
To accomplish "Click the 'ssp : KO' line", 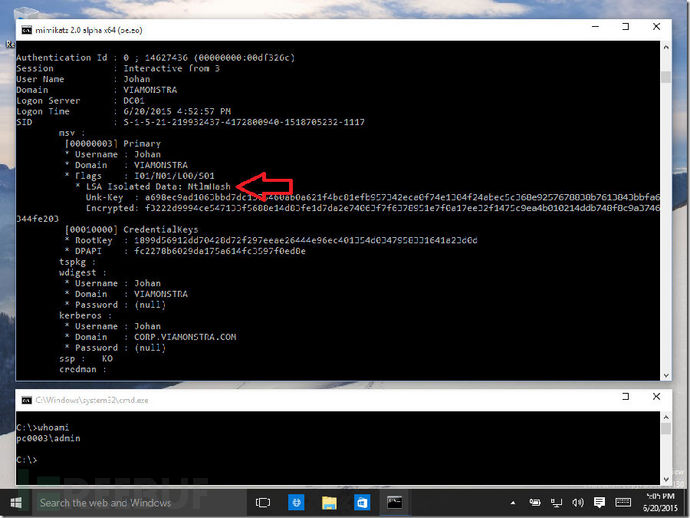I will coord(86,359).
